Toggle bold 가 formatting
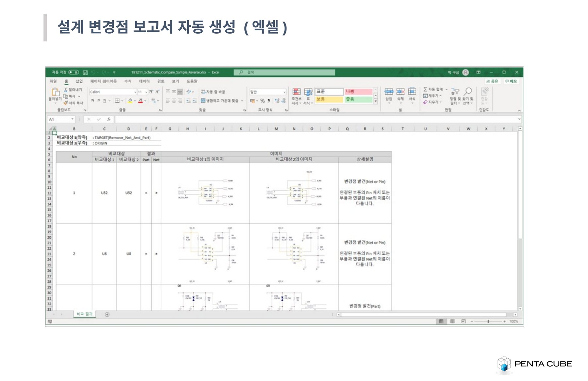This screenshot has height=381, width=588. pyautogui.click(x=92, y=101)
